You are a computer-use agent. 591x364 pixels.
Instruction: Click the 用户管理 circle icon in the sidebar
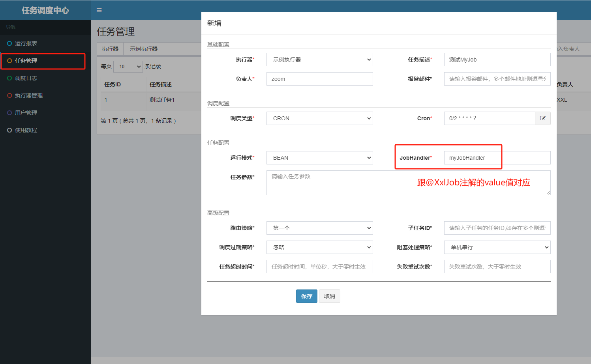point(9,113)
